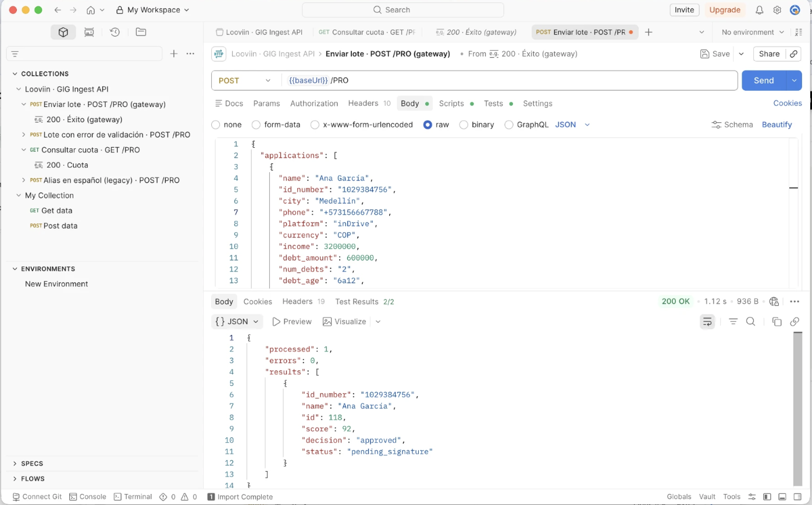Switch to the Authorization tab

tap(314, 103)
